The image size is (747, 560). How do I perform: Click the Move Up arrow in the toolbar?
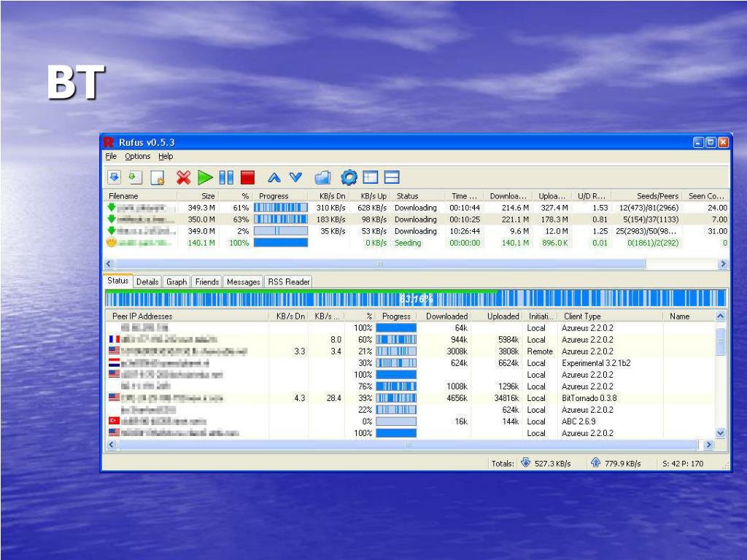(x=274, y=178)
